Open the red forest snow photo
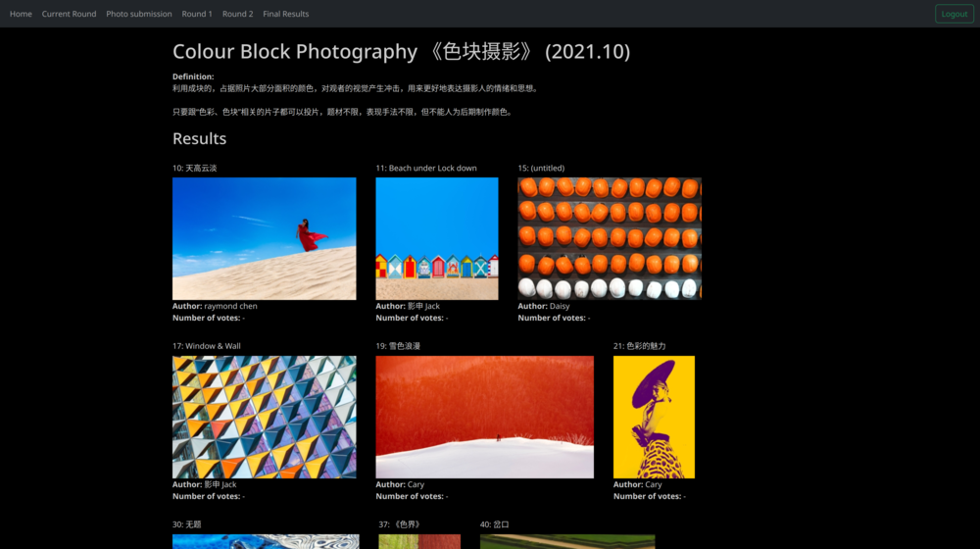980x549 pixels. [x=484, y=417]
